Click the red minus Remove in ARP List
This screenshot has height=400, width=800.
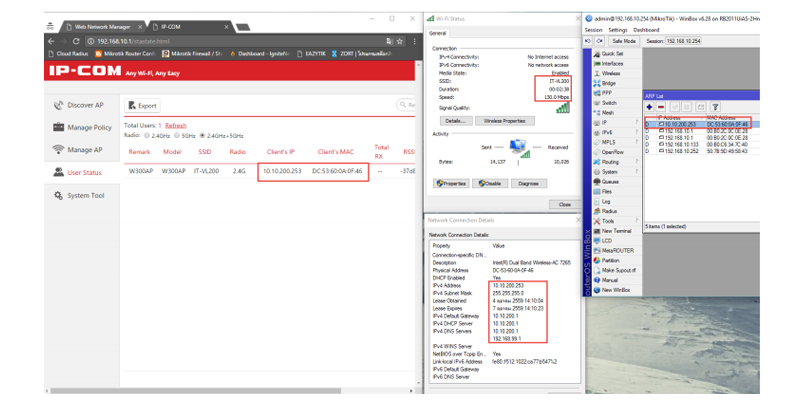[661, 107]
